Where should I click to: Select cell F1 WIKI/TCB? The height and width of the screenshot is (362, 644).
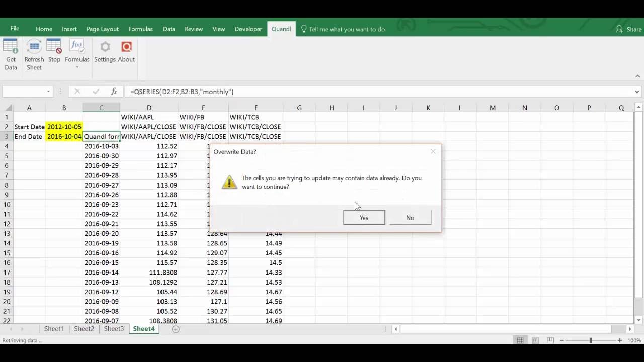click(x=256, y=117)
